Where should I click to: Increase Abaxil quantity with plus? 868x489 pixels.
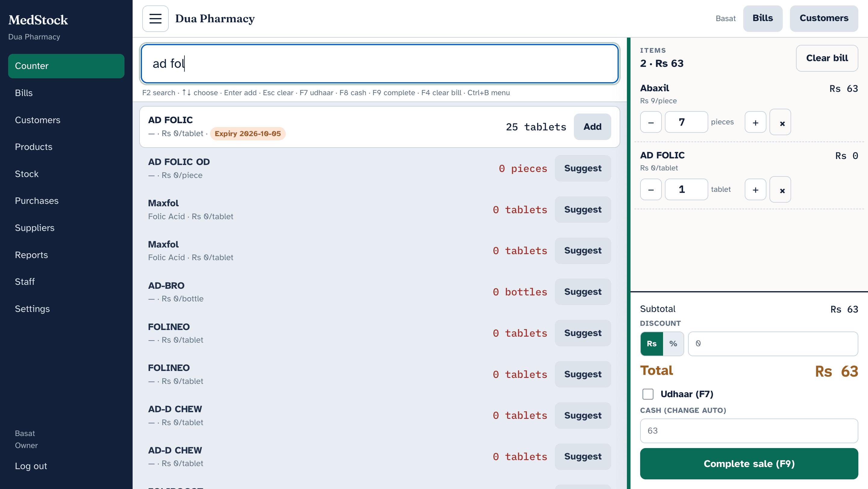[x=755, y=122]
